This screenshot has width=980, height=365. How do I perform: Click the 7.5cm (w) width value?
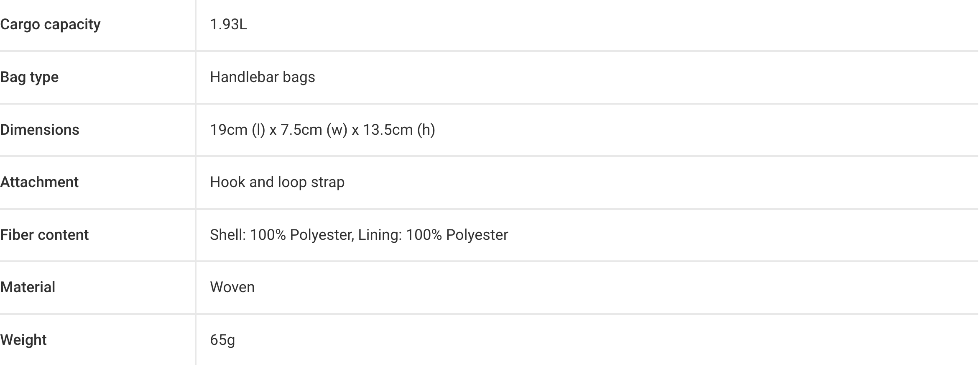(x=314, y=130)
